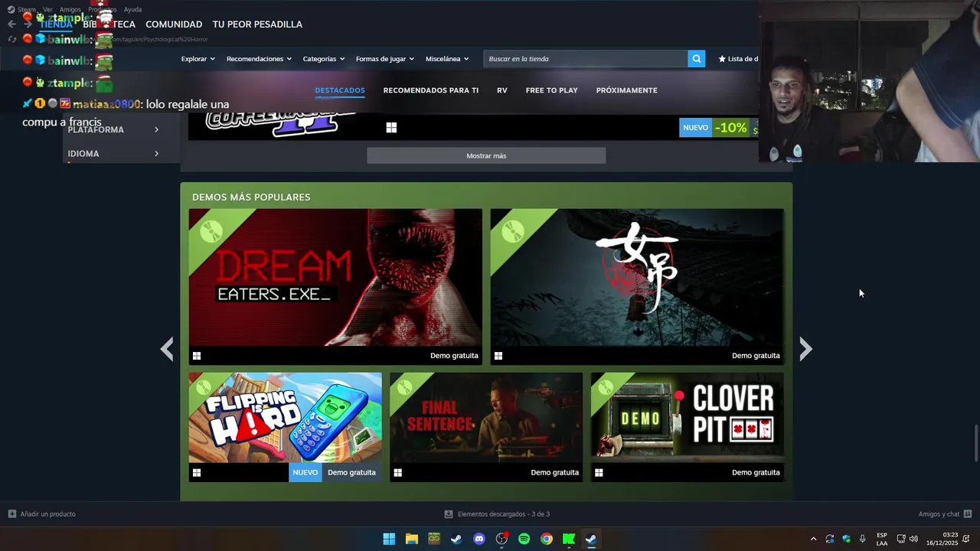Open the Lista de deseados link
This screenshot has width=980, height=551.
[738, 59]
